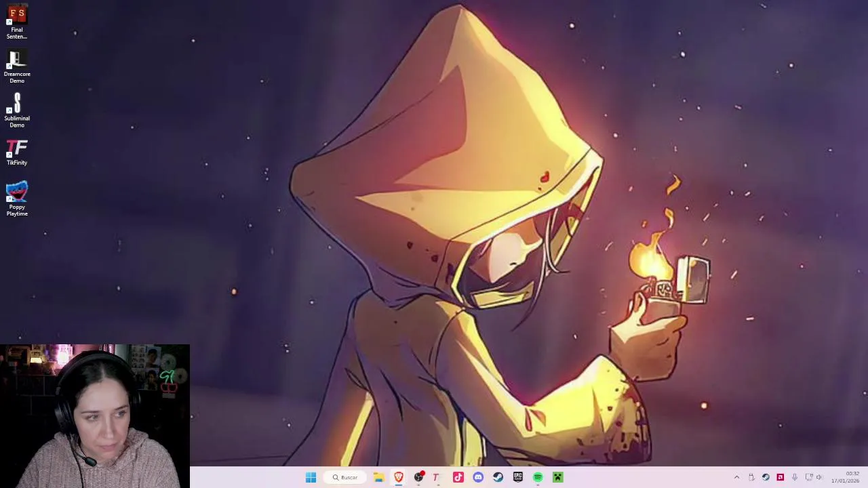Open the TikFinity app in the taskbar
Screen dimensions: 868x488
[438, 477]
